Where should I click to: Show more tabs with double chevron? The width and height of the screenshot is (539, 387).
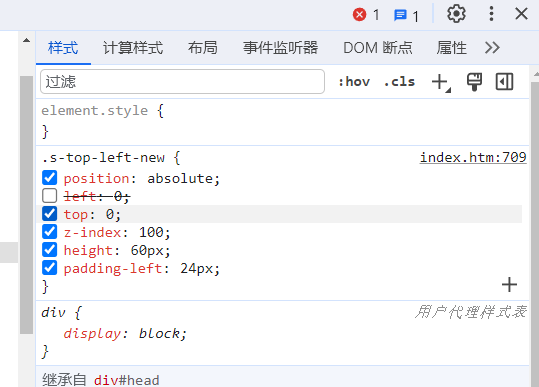[x=492, y=48]
